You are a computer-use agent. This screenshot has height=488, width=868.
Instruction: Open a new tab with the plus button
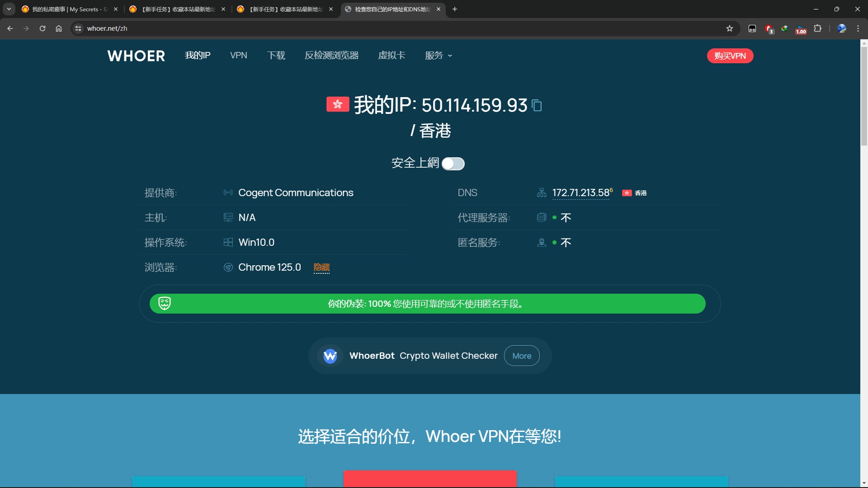[455, 9]
